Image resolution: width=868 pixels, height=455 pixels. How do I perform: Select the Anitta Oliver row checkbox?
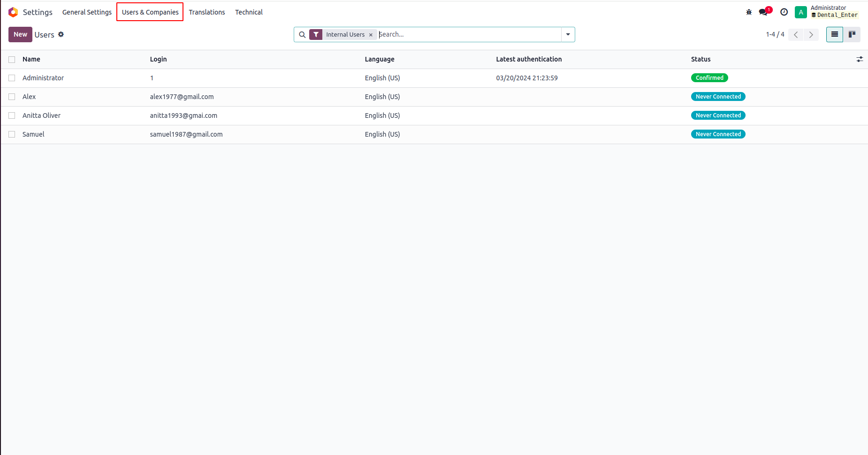coord(12,116)
